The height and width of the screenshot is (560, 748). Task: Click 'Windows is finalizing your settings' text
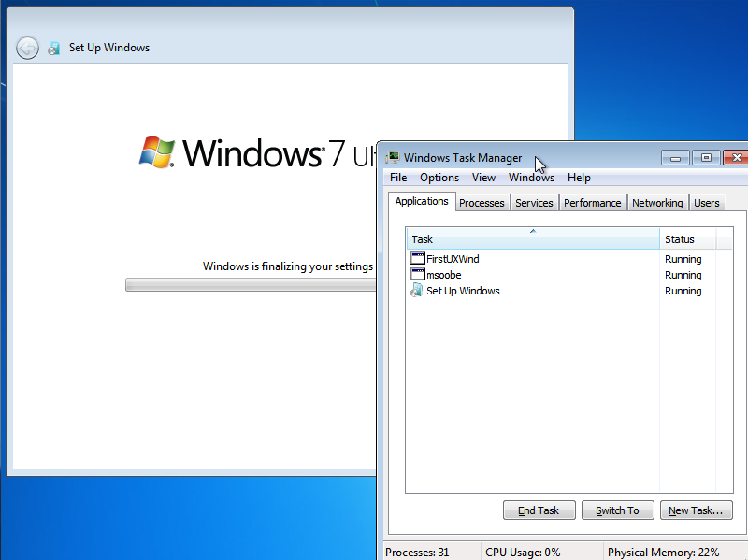coord(288,266)
